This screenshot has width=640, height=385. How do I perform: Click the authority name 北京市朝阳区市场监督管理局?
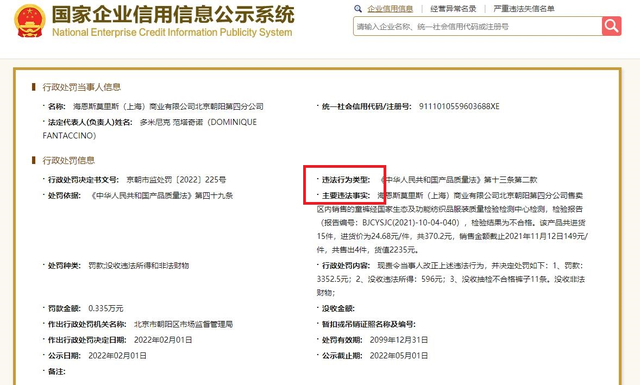point(183,324)
